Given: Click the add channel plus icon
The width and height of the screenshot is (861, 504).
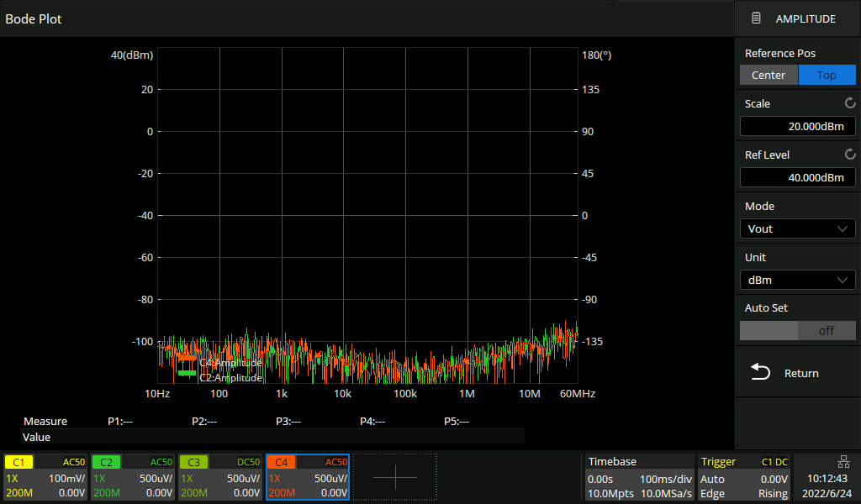Looking at the screenshot, I should click(395, 477).
